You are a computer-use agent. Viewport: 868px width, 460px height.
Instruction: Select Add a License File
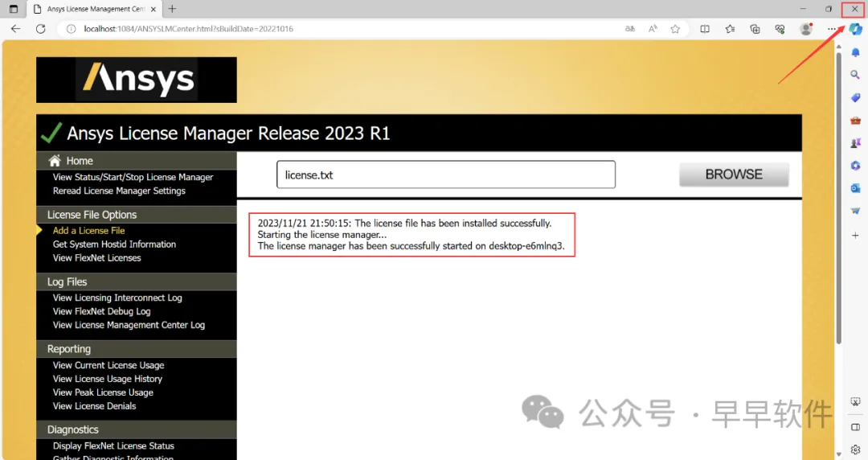(x=88, y=231)
